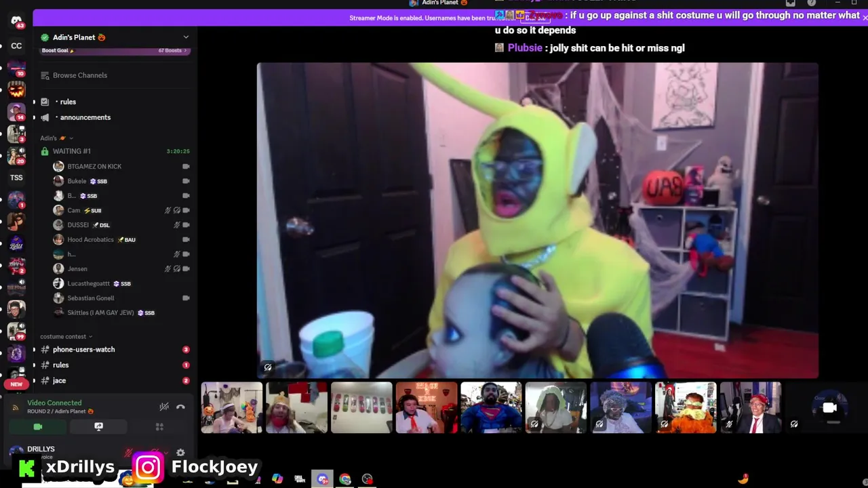Viewport: 868px width, 488px height.
Task: Click the Instagram logo overlay
Action: tap(148, 467)
